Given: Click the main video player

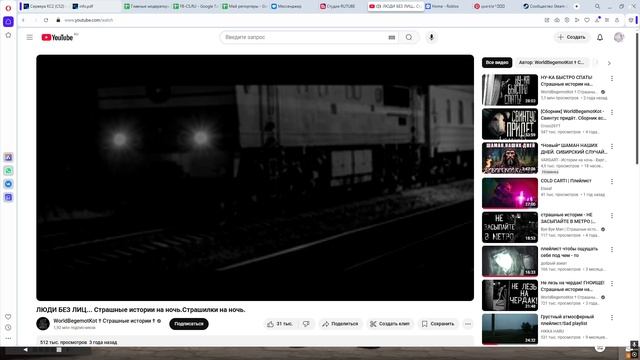Looking at the screenshot, I should tap(255, 178).
